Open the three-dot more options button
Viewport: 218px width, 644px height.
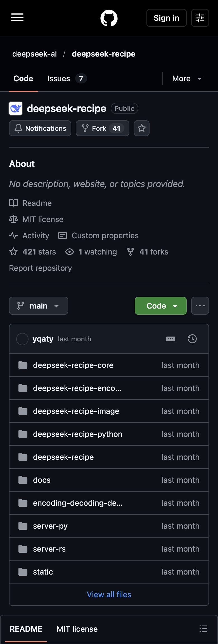point(200,306)
